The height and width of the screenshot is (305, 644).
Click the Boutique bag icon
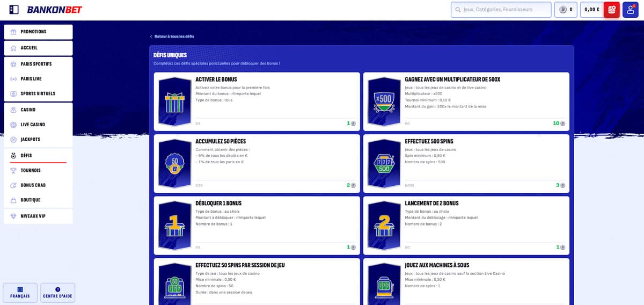click(13, 200)
